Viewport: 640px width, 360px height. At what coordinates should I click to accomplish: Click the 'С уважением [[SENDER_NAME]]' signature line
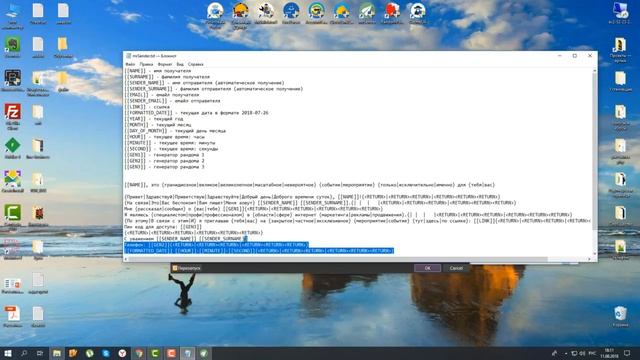pyautogui.click(x=186, y=238)
